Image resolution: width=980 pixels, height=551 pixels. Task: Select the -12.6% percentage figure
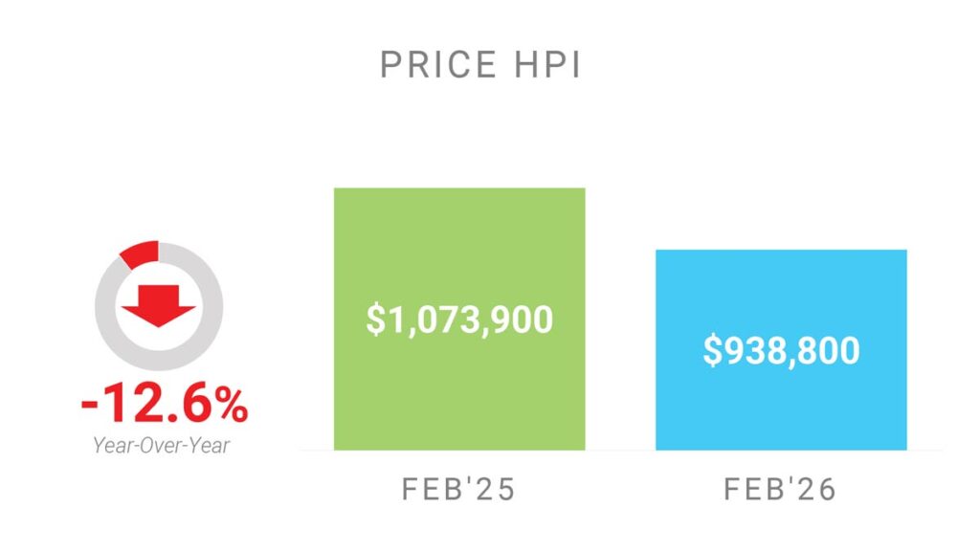[x=165, y=407]
